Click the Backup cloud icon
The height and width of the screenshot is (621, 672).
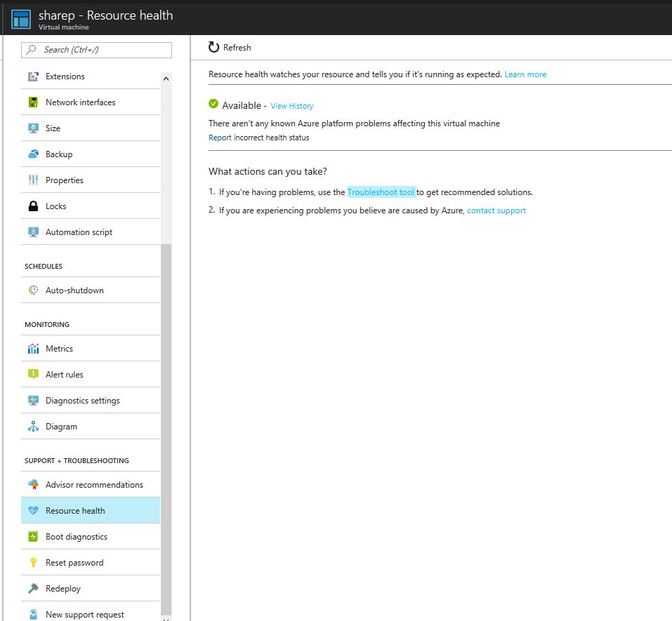click(x=33, y=154)
